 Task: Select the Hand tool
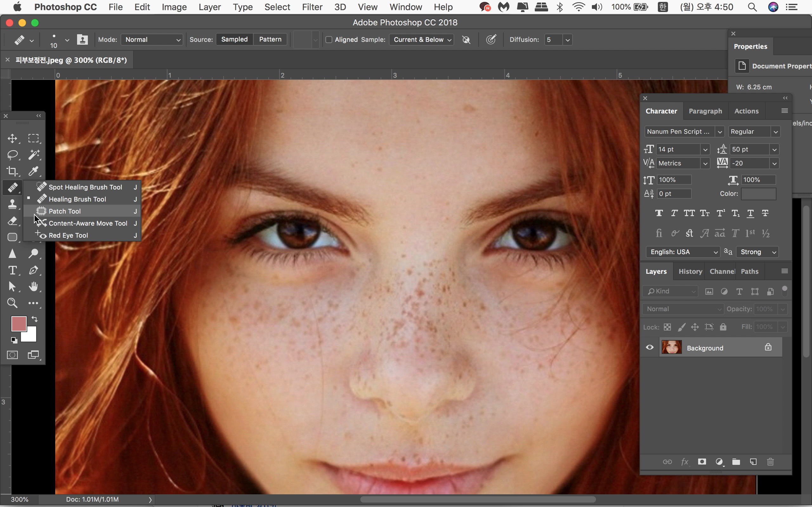tap(33, 286)
